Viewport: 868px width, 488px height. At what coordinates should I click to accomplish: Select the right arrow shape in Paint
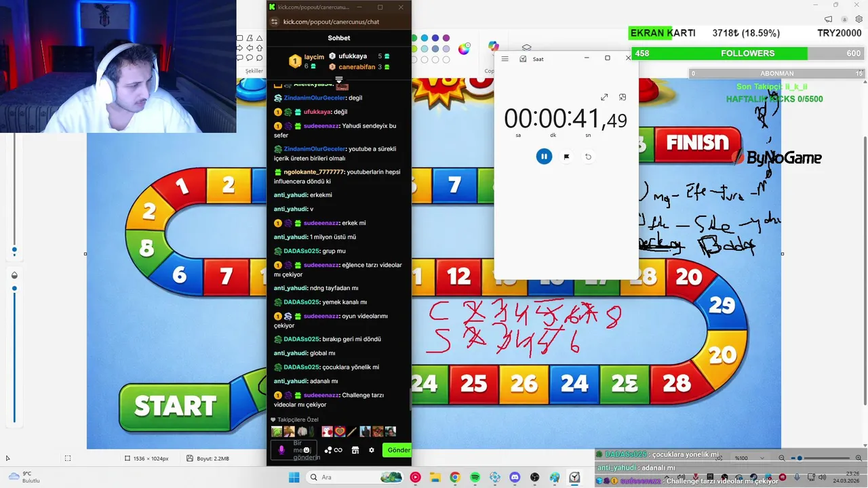coord(239,48)
